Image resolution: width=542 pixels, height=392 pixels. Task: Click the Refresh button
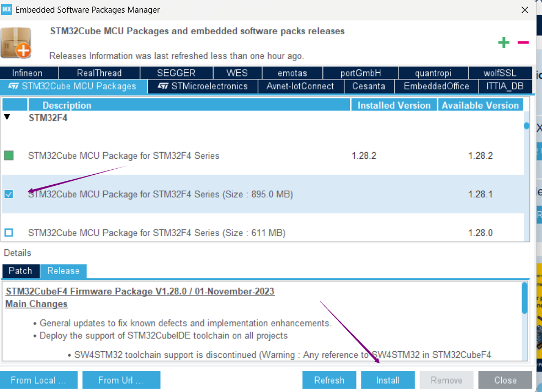tap(329, 380)
